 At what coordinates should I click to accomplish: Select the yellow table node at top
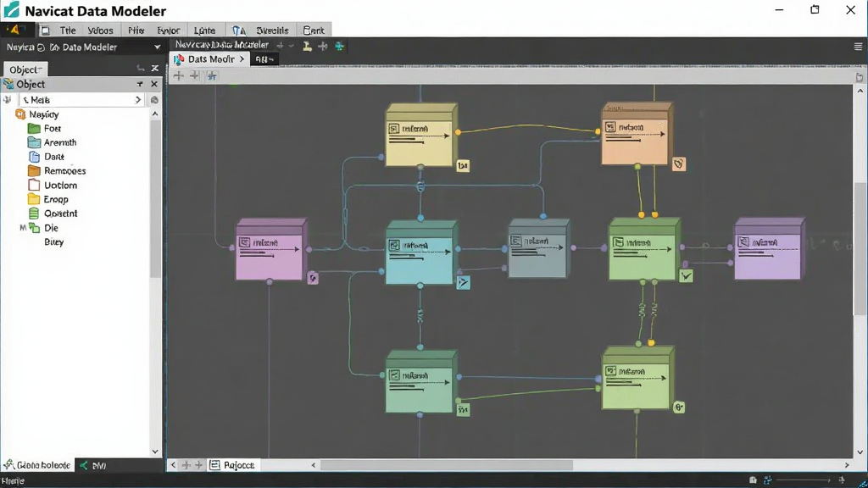pyautogui.click(x=421, y=135)
